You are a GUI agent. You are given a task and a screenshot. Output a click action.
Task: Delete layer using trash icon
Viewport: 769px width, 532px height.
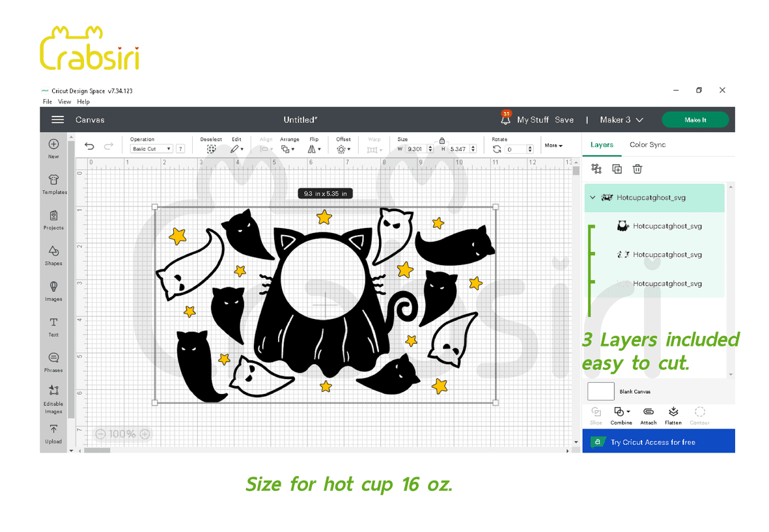click(x=637, y=169)
